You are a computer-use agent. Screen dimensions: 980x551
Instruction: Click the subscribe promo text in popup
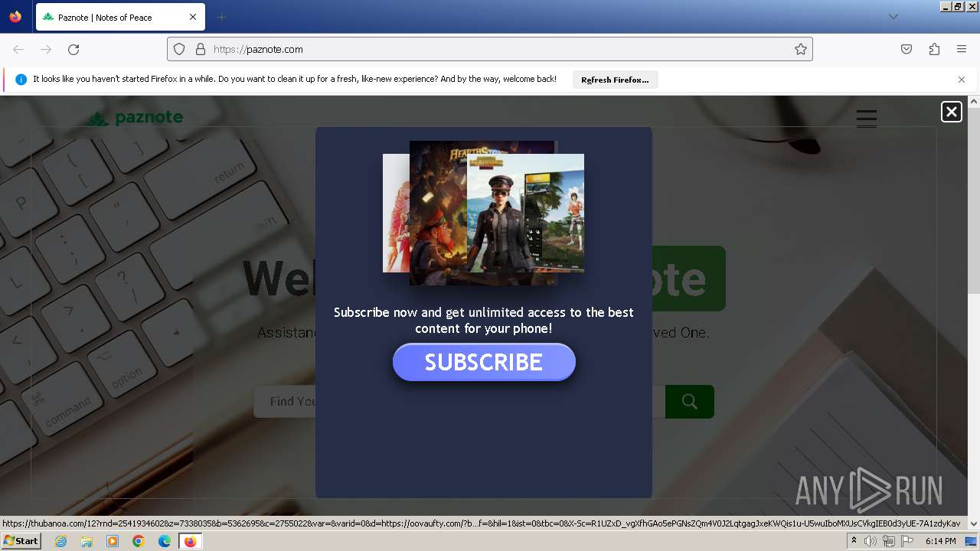(484, 321)
